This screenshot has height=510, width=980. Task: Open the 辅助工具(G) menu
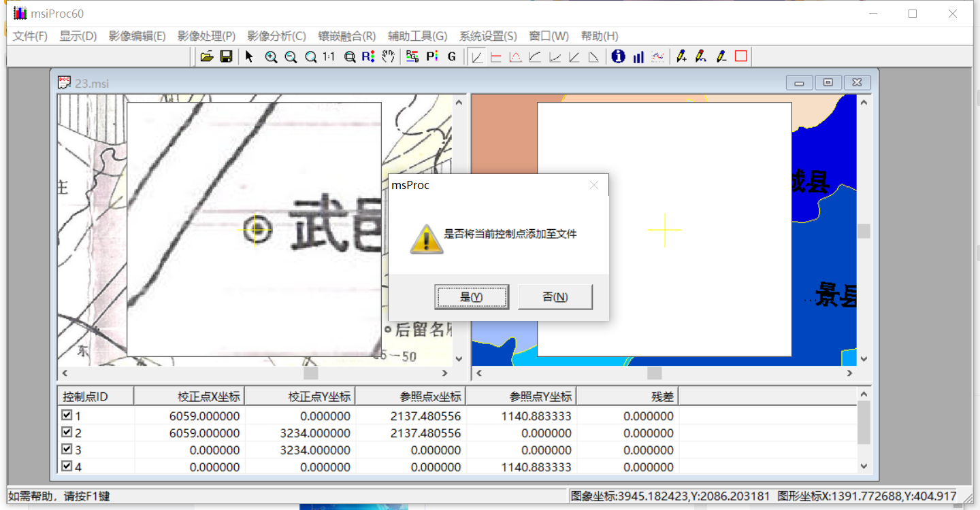417,36
